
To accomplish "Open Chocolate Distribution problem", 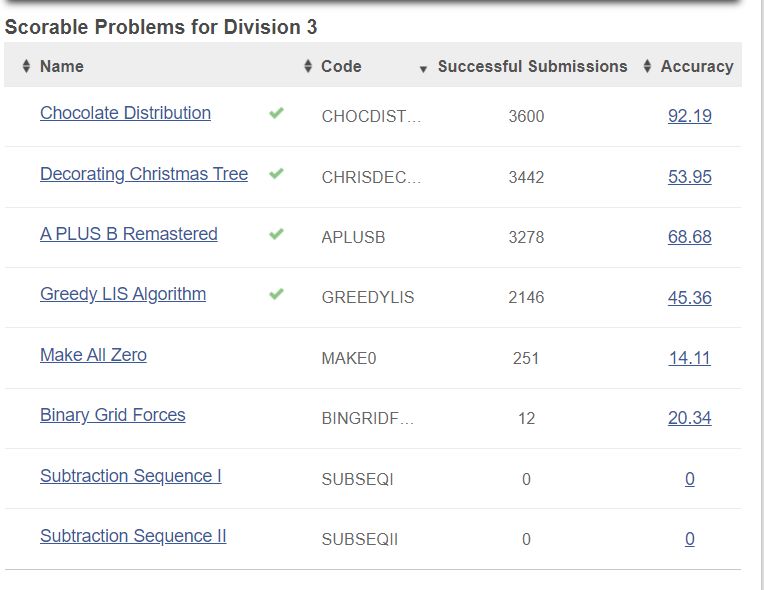I will tap(125, 113).
